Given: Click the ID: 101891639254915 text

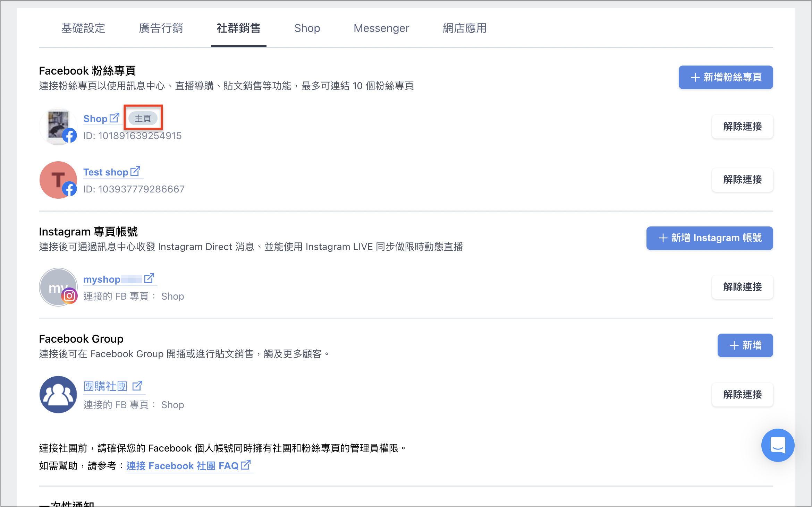Looking at the screenshot, I should [x=132, y=136].
